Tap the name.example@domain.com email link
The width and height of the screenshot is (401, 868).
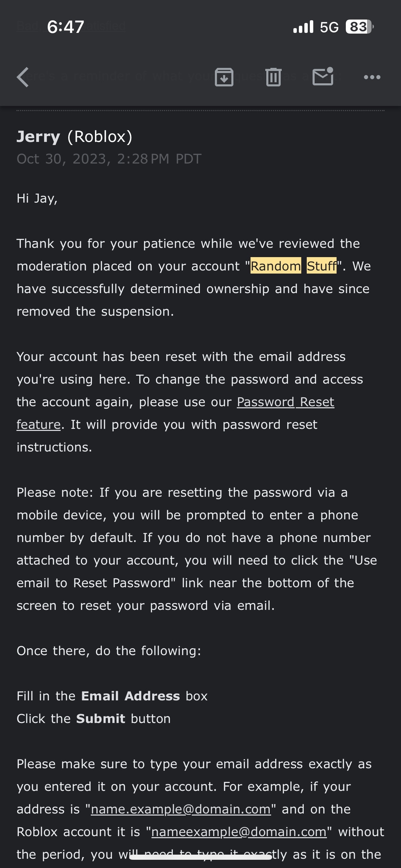tap(181, 809)
